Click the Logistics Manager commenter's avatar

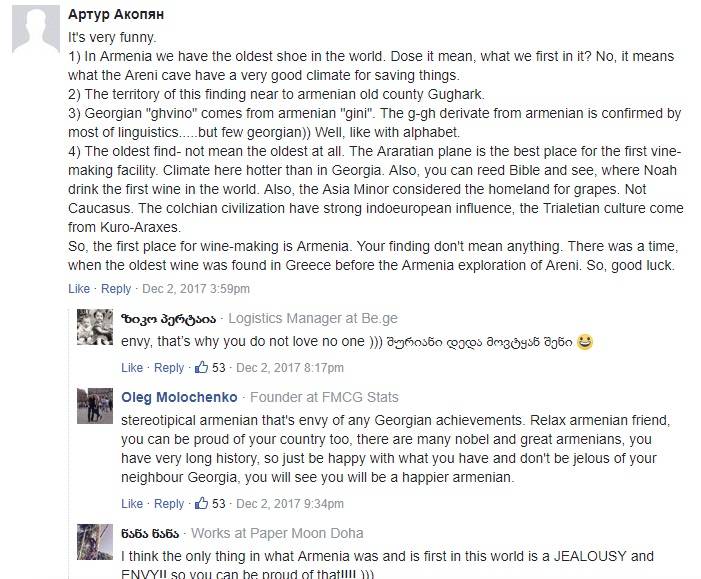click(x=95, y=328)
